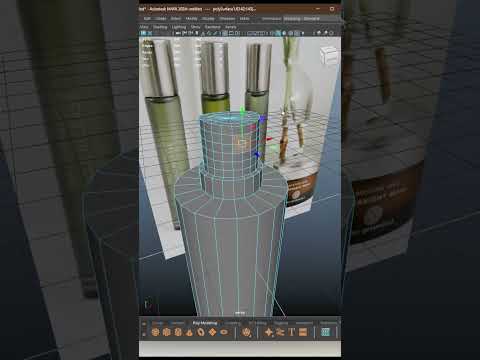Click the teal grid shelf icon
Viewport: 480px width, 360px height.
coord(325,332)
